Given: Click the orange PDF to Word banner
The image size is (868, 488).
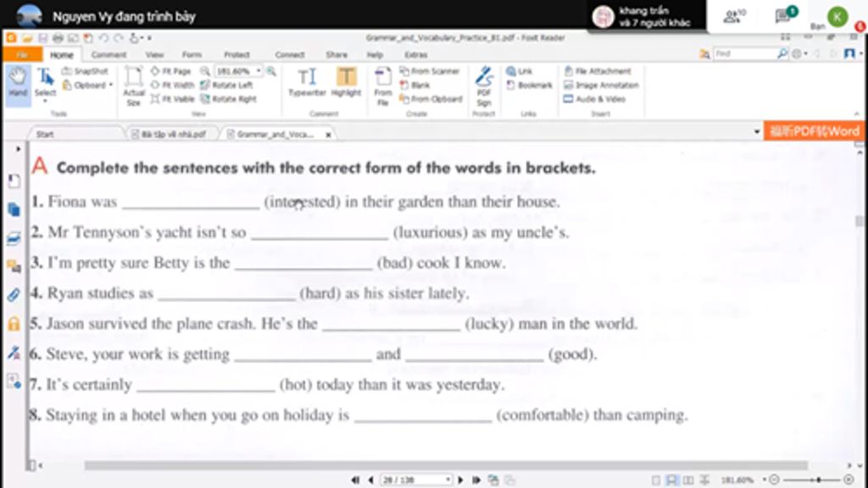Looking at the screenshot, I should (x=814, y=131).
